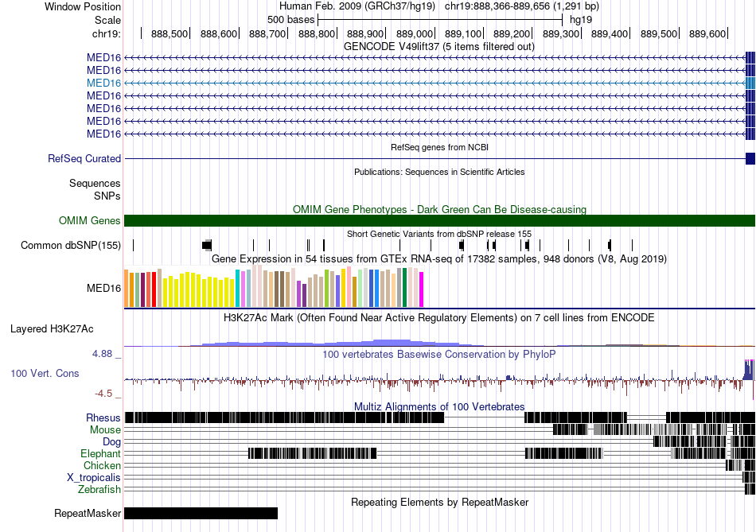Click the RepeatMasker track label
The height and width of the screenshot is (532, 756).
pyautogui.click(x=88, y=513)
